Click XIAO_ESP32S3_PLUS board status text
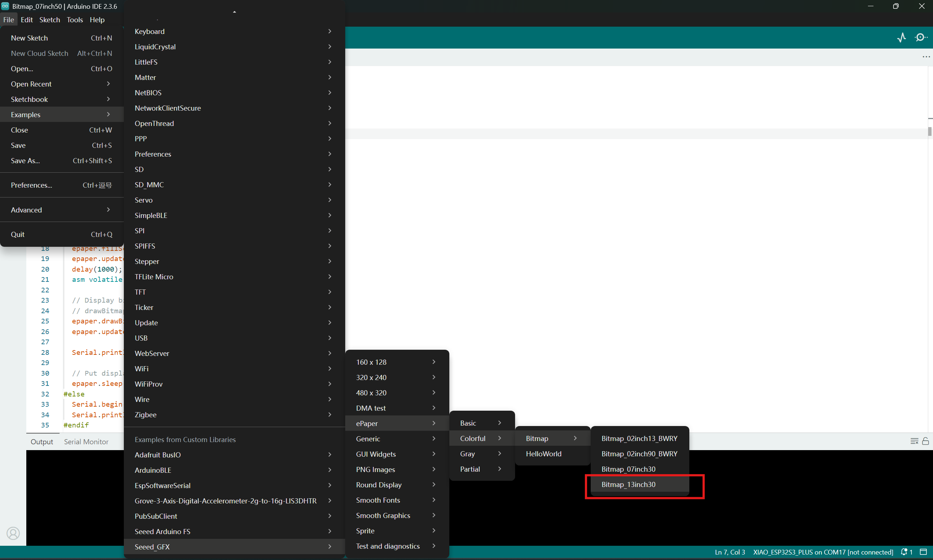 pyautogui.click(x=823, y=552)
